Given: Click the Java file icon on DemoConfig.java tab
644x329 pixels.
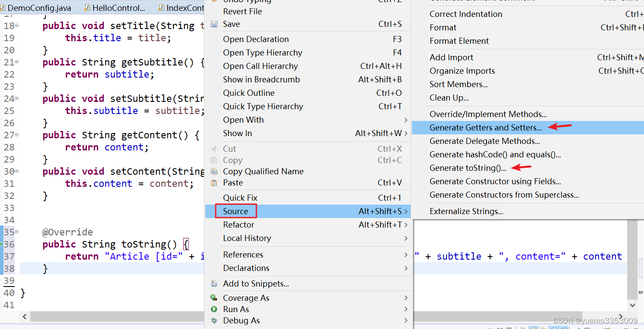Looking at the screenshot, I should point(3,8).
